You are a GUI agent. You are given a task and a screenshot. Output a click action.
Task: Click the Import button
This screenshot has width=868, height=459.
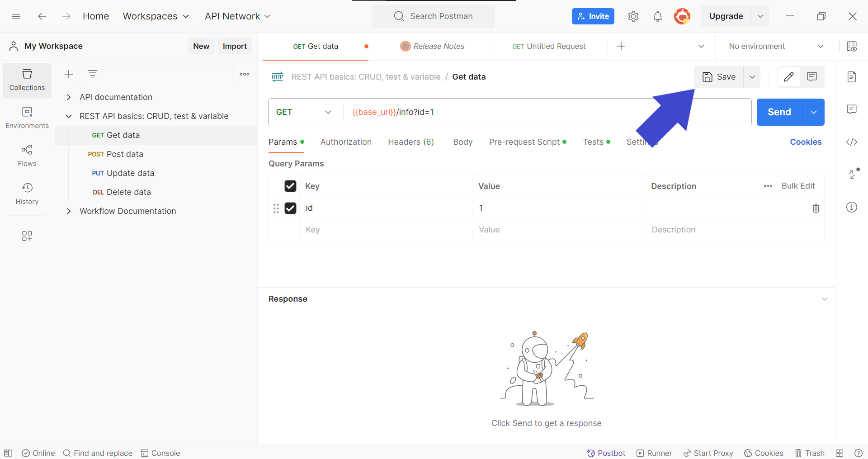(235, 46)
